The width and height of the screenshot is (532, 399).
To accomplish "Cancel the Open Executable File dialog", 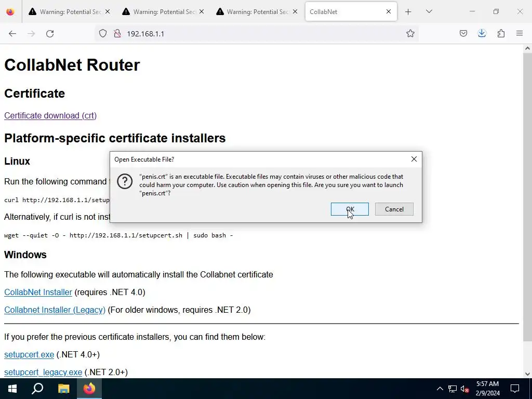I will [394, 209].
